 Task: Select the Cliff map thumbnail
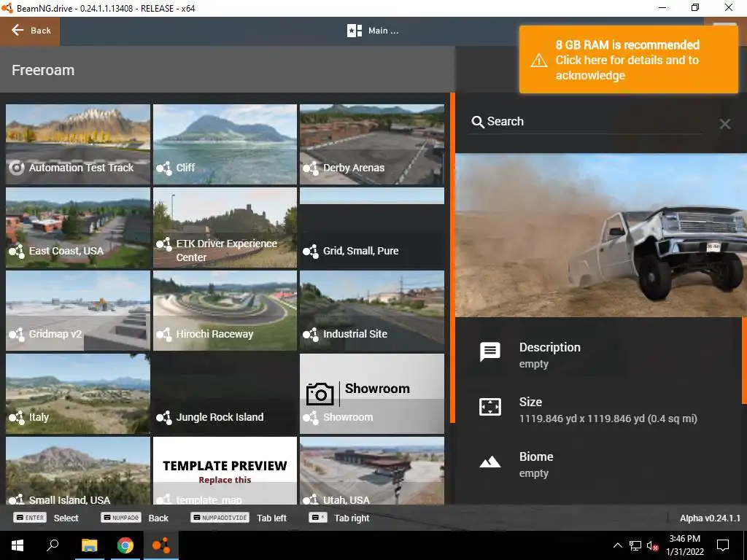point(225,144)
